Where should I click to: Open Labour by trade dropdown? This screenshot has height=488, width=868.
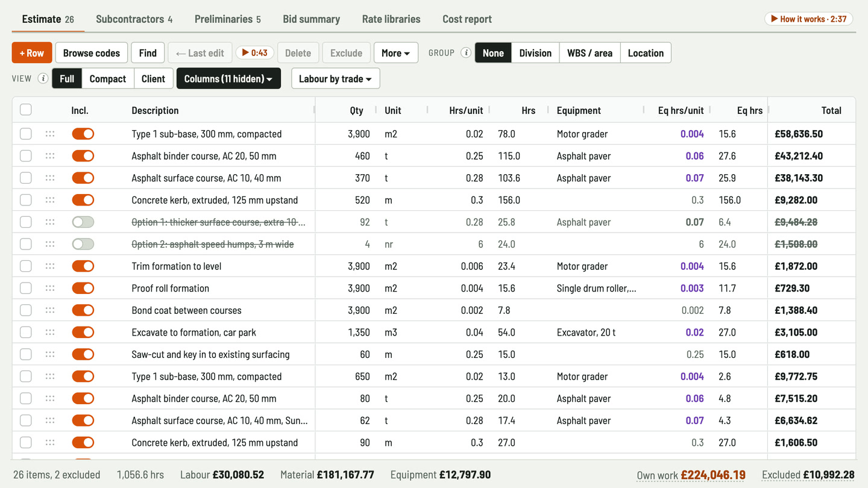pyautogui.click(x=335, y=79)
